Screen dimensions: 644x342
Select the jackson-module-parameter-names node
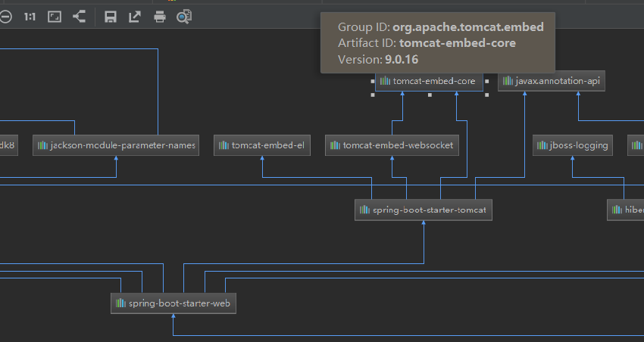(116, 145)
